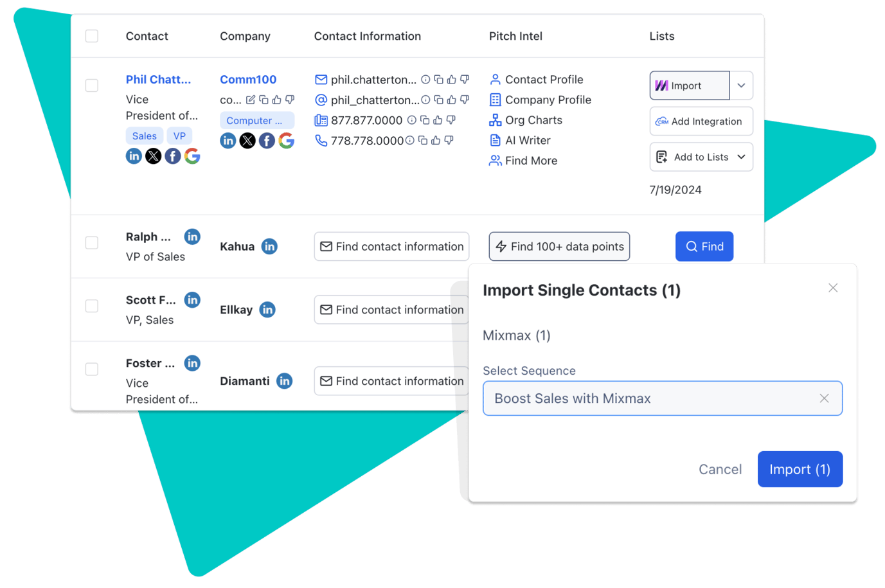The width and height of the screenshot is (885, 588).
Task: Open AI Writer pitch intel
Action: [x=520, y=140]
